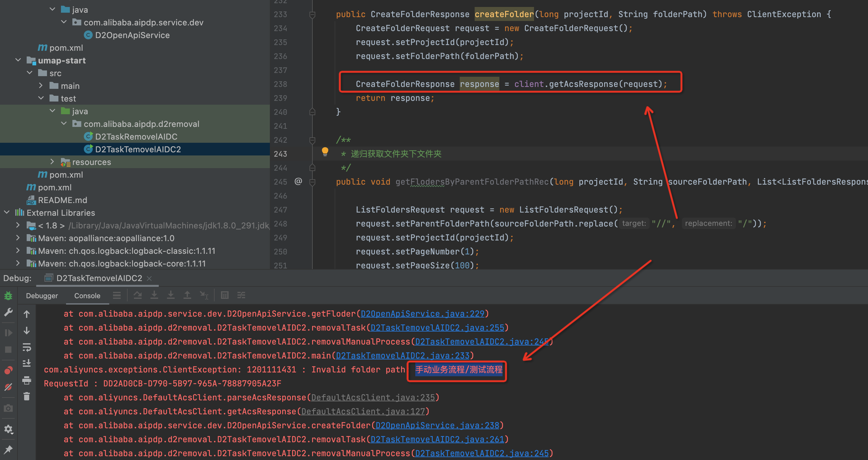Open DefaultAcsClient.java:235 stack link
Image resolution: width=868 pixels, height=460 pixels.
click(x=373, y=398)
